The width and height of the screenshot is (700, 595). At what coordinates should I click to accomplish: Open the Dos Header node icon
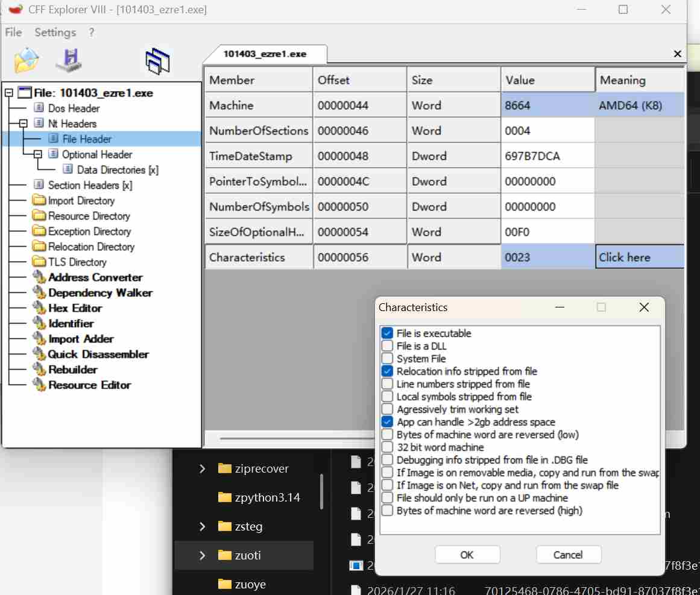click(39, 107)
